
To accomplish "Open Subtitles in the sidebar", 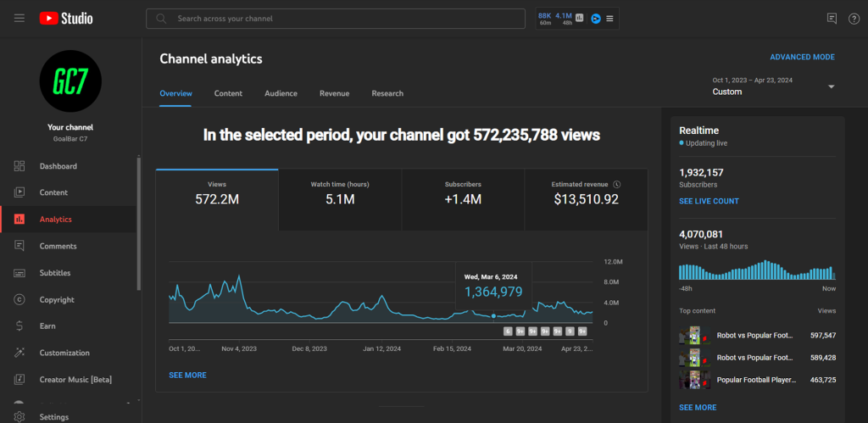I will [70, 273].
